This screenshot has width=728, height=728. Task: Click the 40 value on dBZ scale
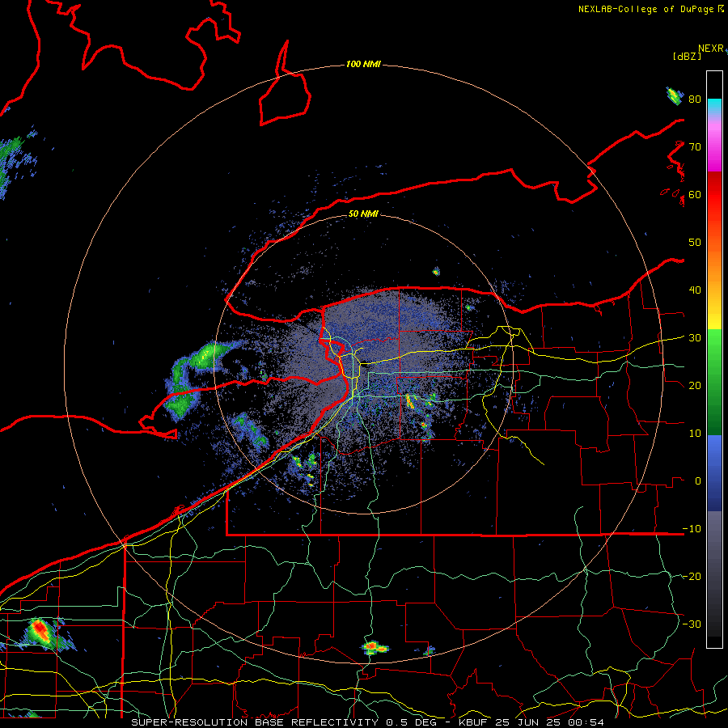[695, 290]
